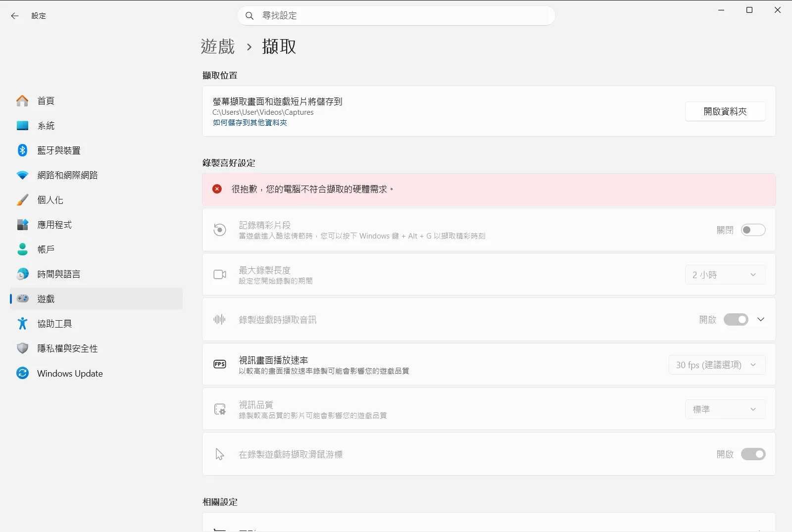Open the 視訊品質 標準 dropdown
Screen dimensions: 792x532
pos(725,409)
